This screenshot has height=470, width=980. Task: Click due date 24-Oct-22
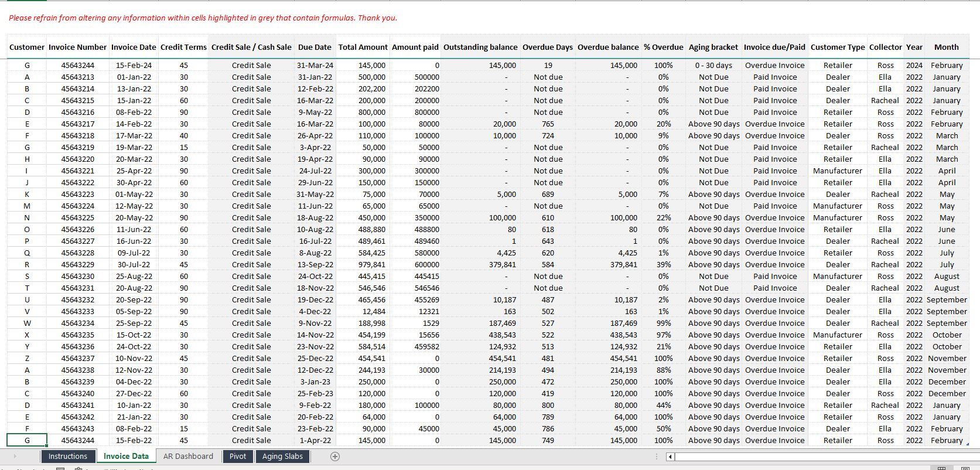pos(315,276)
